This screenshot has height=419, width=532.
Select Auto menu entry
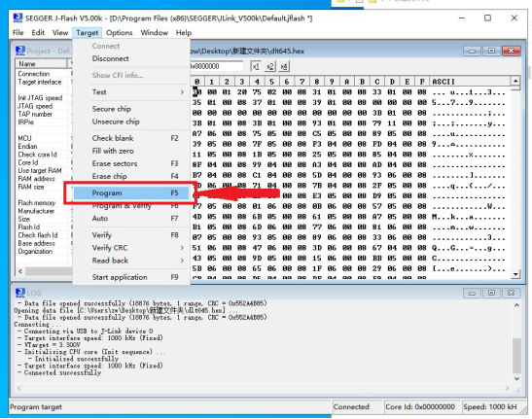point(131,218)
